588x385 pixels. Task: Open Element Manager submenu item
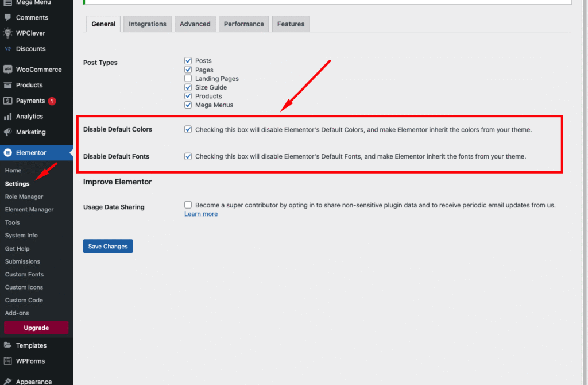point(29,209)
